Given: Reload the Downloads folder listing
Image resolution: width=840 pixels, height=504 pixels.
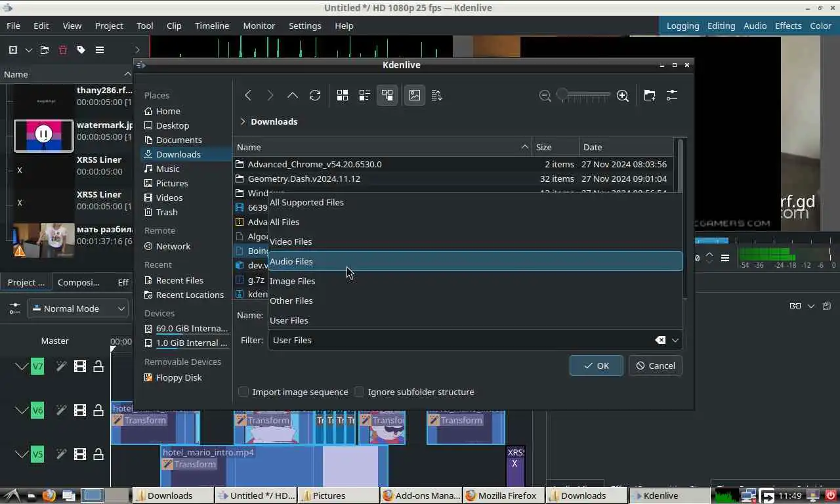Looking at the screenshot, I should tap(315, 95).
